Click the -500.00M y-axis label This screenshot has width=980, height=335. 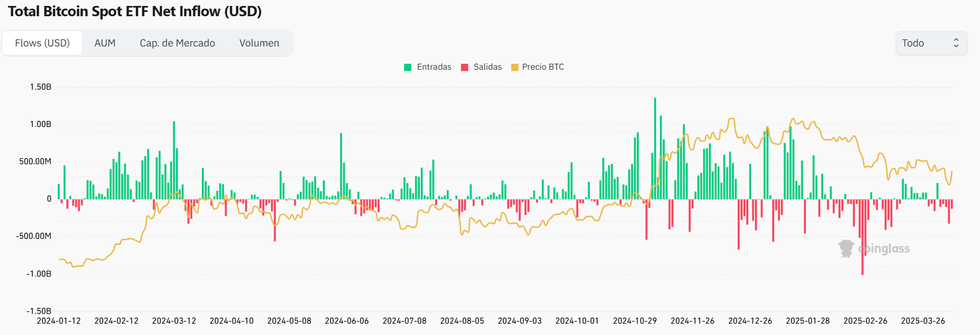click(33, 236)
